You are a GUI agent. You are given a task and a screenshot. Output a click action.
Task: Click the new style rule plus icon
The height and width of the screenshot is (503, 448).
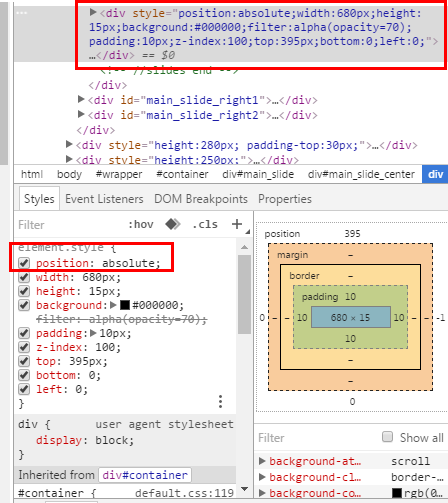(x=237, y=224)
